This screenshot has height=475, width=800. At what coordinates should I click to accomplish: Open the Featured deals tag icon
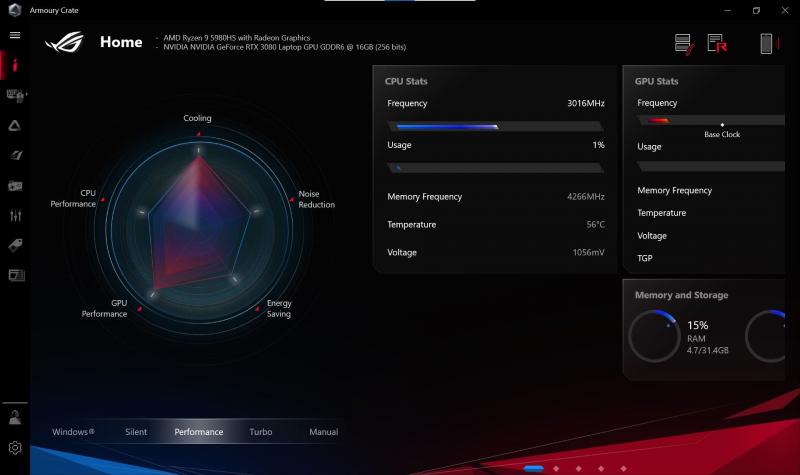(x=15, y=245)
